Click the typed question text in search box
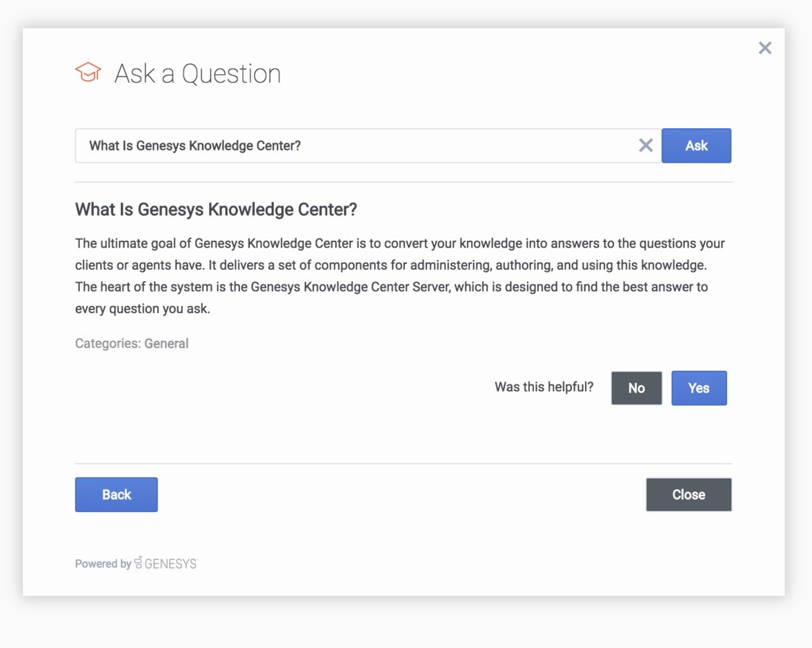 (195, 146)
